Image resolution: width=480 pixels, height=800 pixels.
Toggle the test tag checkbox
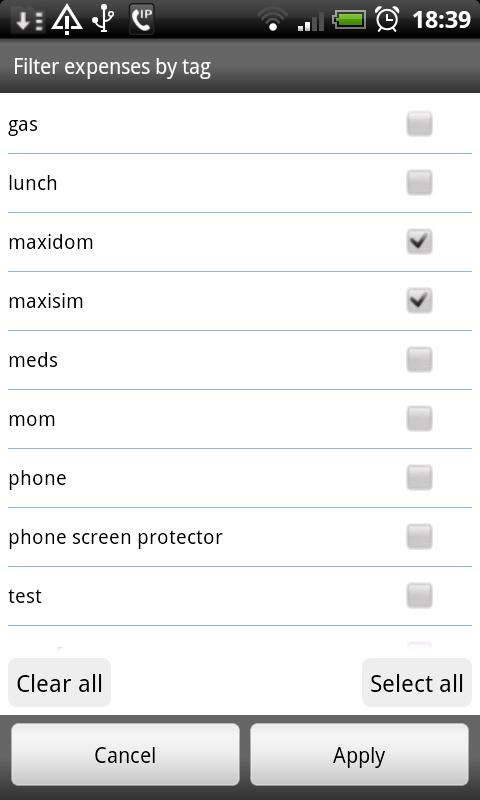(x=419, y=596)
